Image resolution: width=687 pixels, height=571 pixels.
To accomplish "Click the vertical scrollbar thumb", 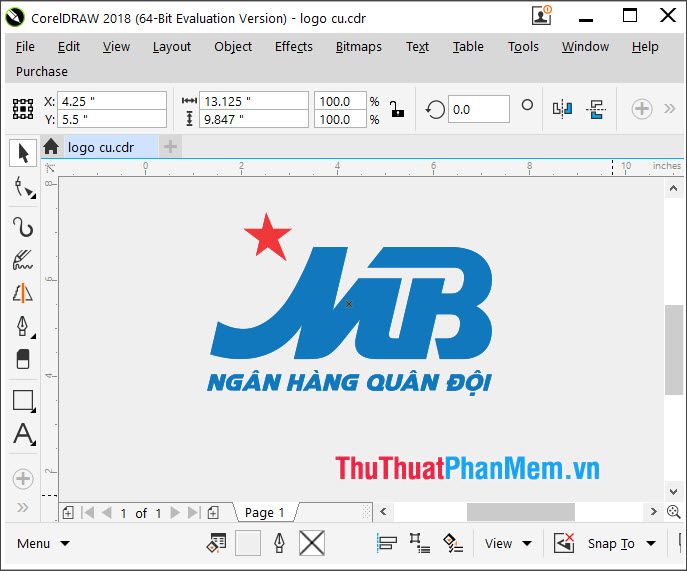I will [x=674, y=349].
